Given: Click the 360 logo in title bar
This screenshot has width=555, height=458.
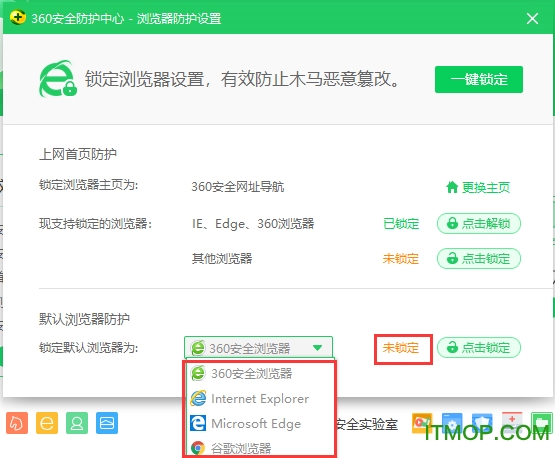Looking at the screenshot, I should coord(18,17).
